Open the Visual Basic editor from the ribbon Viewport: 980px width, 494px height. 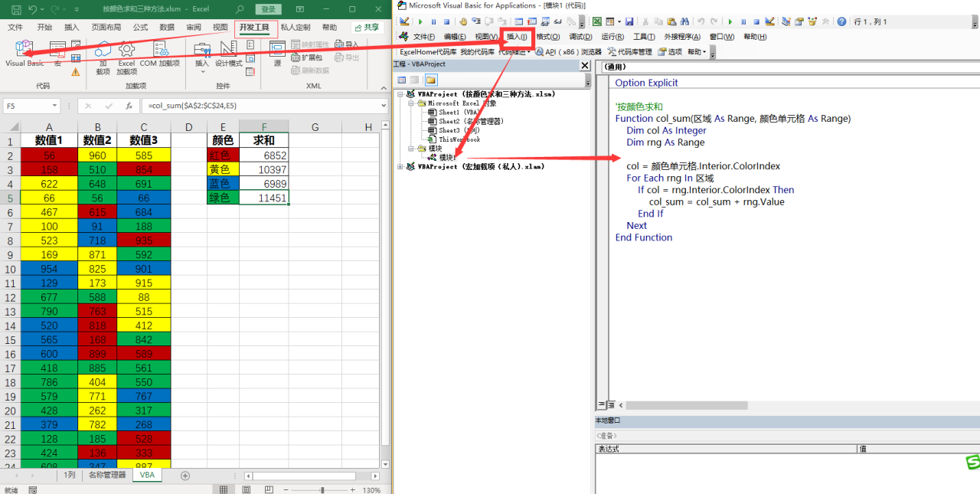[24, 54]
